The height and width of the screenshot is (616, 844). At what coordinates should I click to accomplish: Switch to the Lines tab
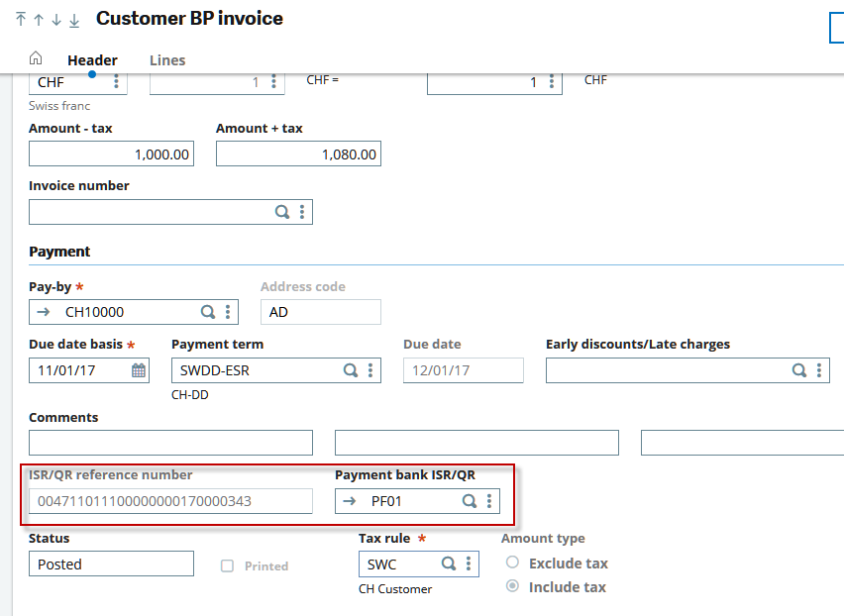(x=167, y=60)
